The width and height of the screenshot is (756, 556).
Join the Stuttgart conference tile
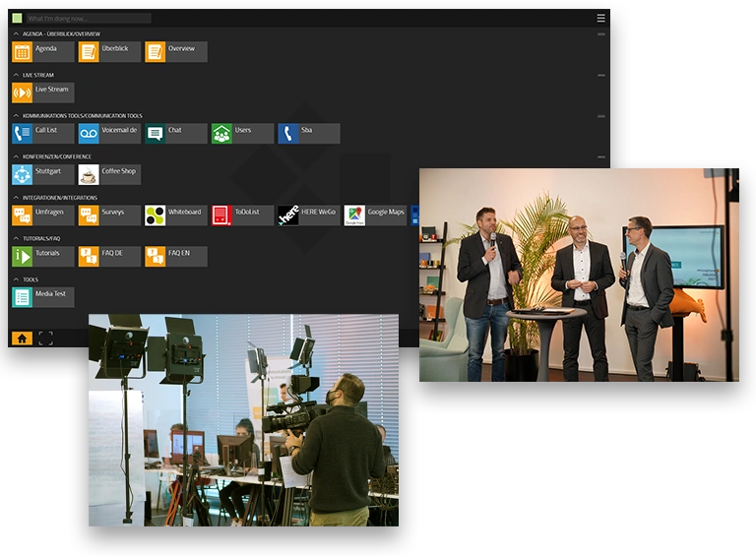coord(43,174)
